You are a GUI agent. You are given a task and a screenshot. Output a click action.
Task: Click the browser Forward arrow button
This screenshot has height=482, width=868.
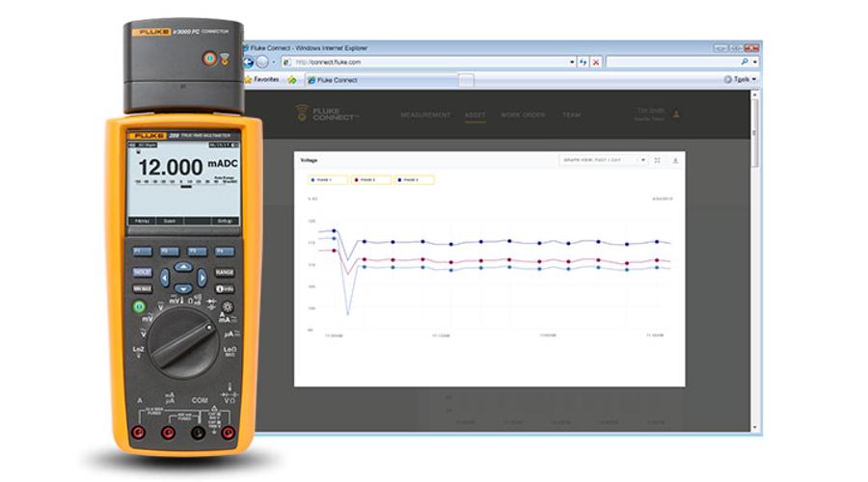pos(262,62)
